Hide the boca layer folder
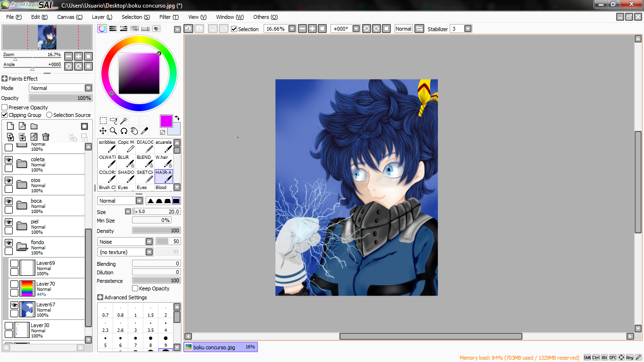Image resolution: width=644 pixels, height=362 pixels. click(x=8, y=201)
